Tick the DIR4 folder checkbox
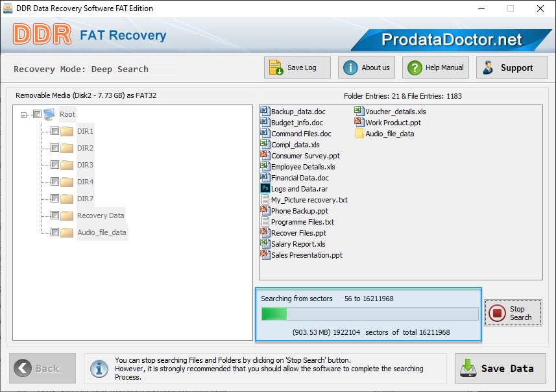 (54, 182)
